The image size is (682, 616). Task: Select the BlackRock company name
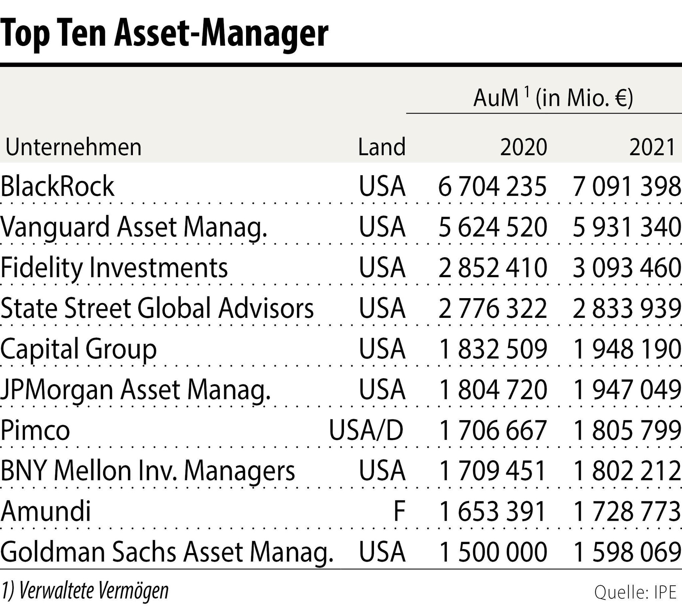click(x=58, y=186)
